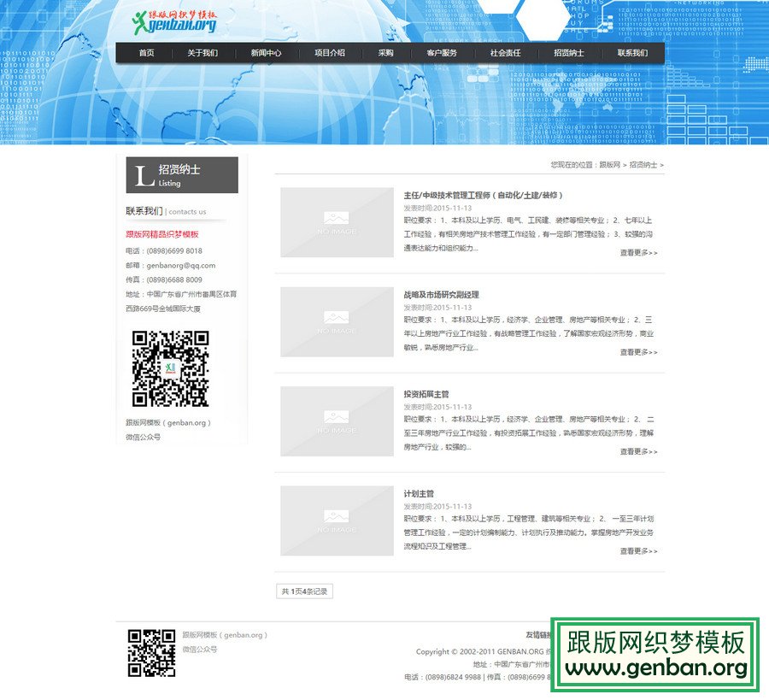This screenshot has width=769, height=700.
Task: Click the NO IMAGE placeholder of the first job
Action: coord(339,222)
